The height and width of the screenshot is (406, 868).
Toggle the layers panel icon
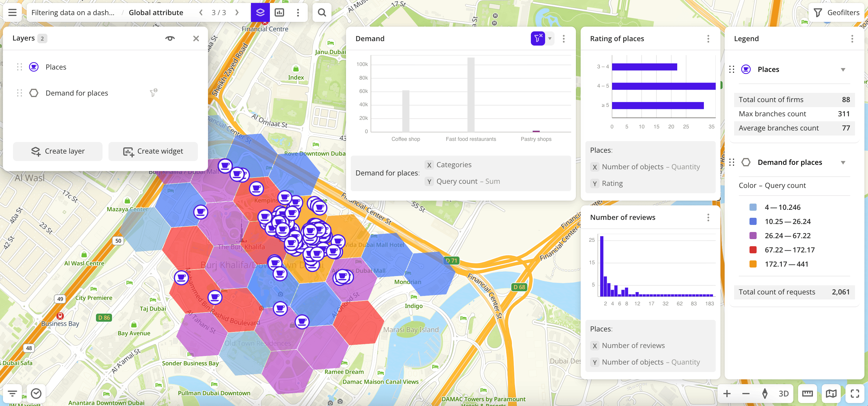coord(260,12)
